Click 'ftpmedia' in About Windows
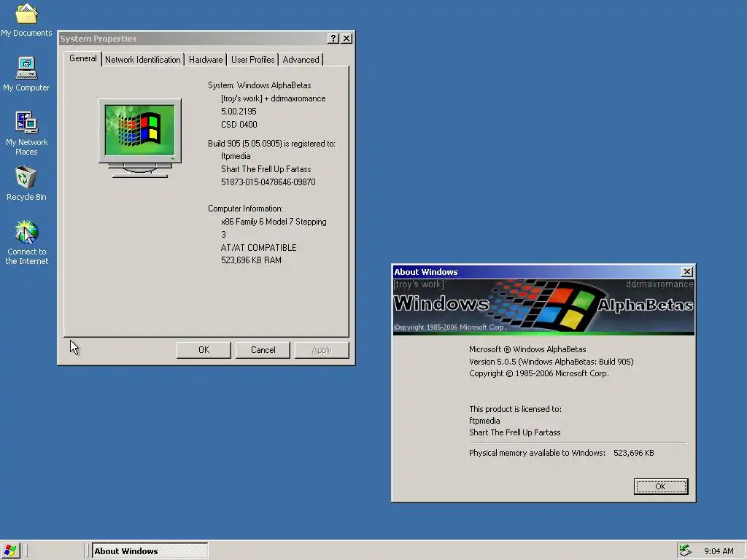The image size is (747, 560). pos(484,421)
